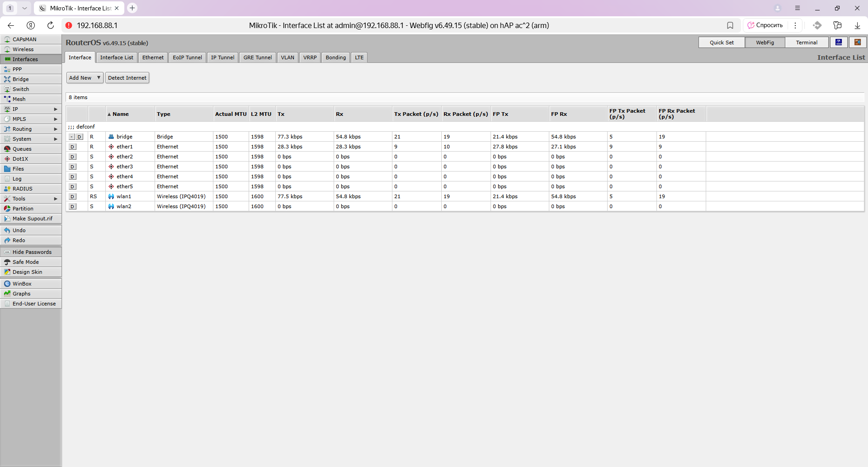Open RADIUS in the sidebar
Viewport: 868px width, 467px height.
tap(31, 189)
